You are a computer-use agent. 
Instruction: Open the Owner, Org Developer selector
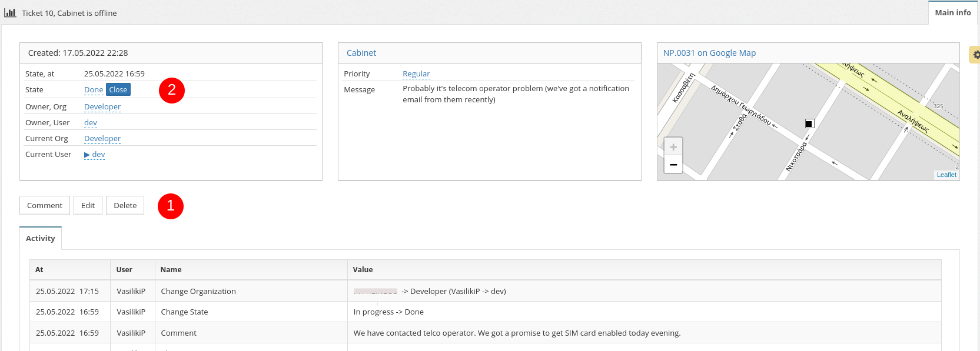tap(102, 107)
